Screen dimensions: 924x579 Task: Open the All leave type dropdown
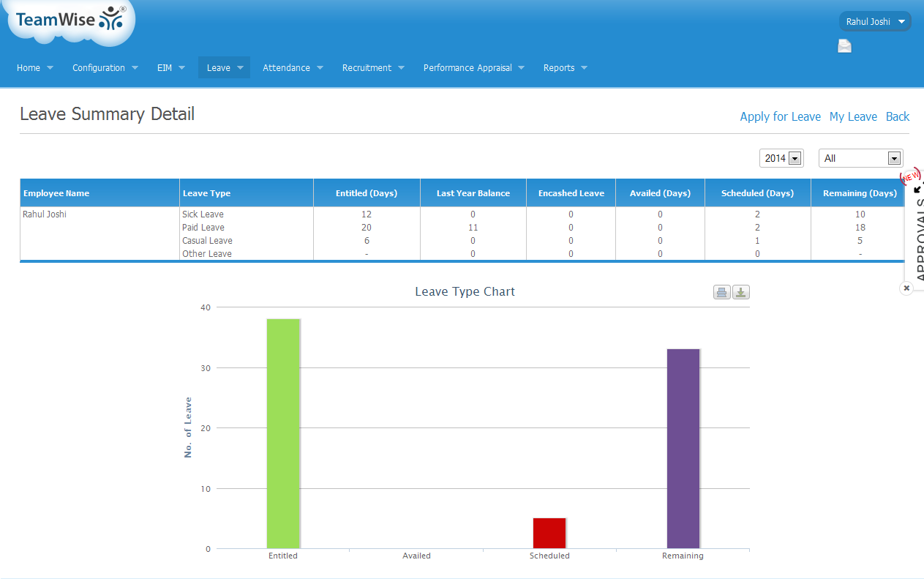tap(860, 158)
